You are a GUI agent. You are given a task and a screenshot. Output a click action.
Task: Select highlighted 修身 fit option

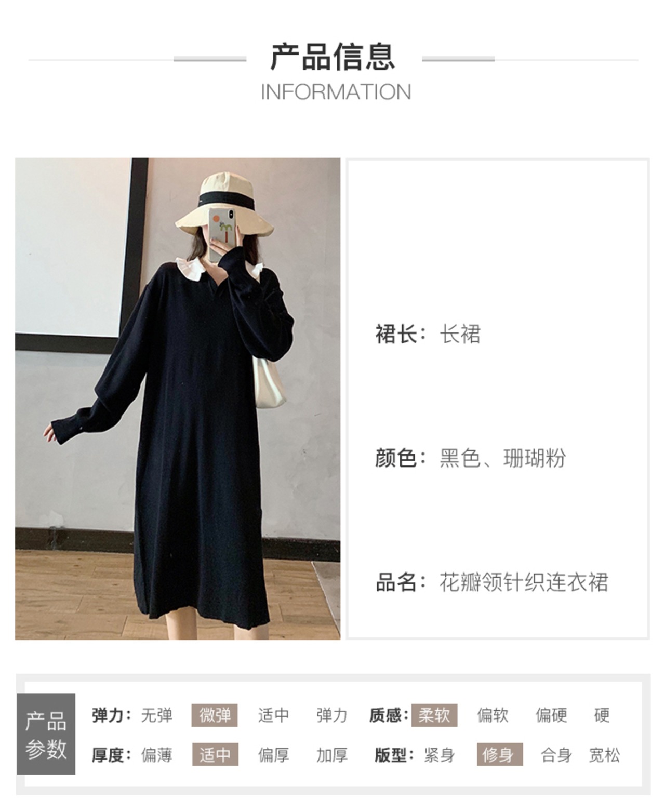coord(500,755)
